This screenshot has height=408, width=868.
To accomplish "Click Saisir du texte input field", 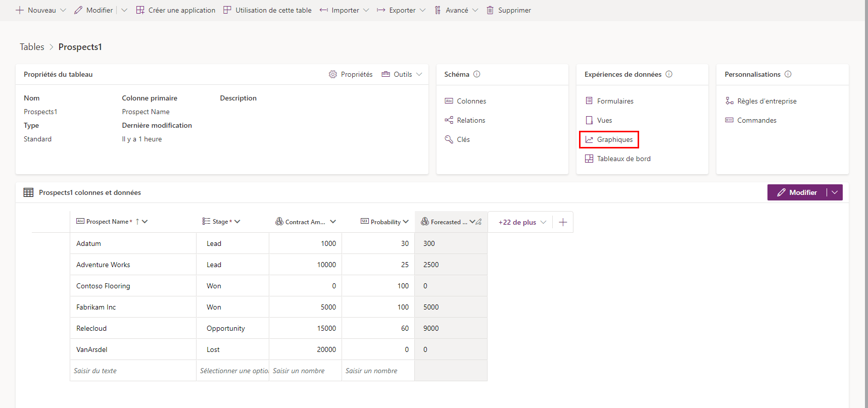I will point(133,371).
